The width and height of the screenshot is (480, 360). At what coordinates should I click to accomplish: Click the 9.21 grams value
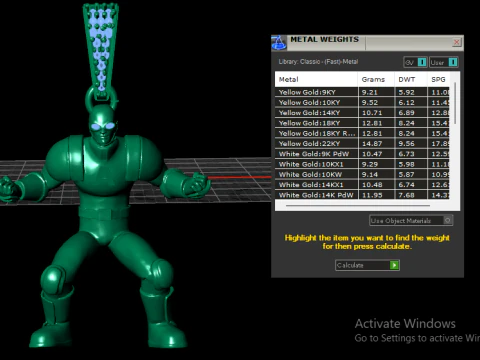(370, 92)
